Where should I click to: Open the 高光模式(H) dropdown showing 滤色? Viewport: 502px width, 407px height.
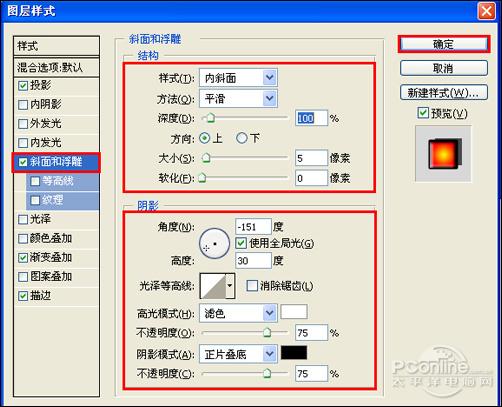[238, 313]
